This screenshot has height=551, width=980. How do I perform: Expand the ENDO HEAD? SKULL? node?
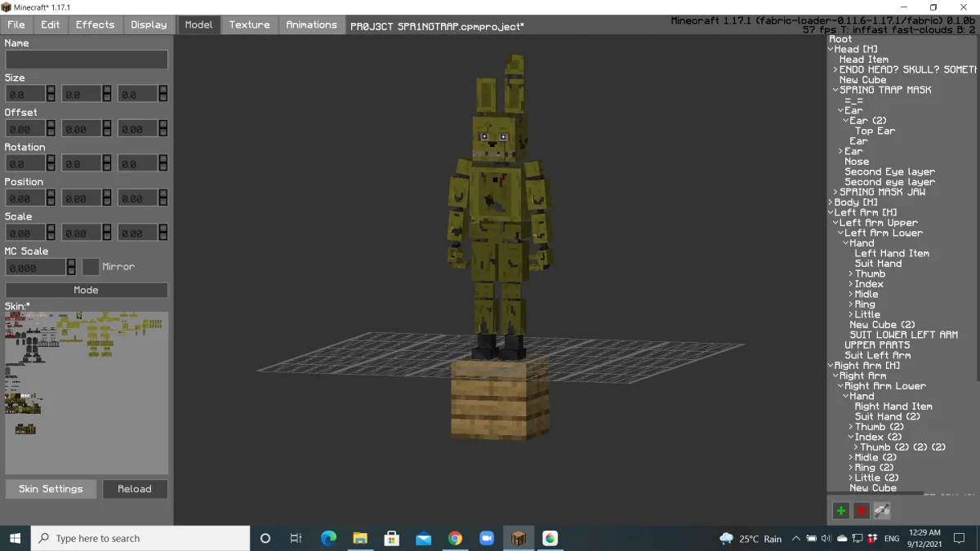point(836,70)
